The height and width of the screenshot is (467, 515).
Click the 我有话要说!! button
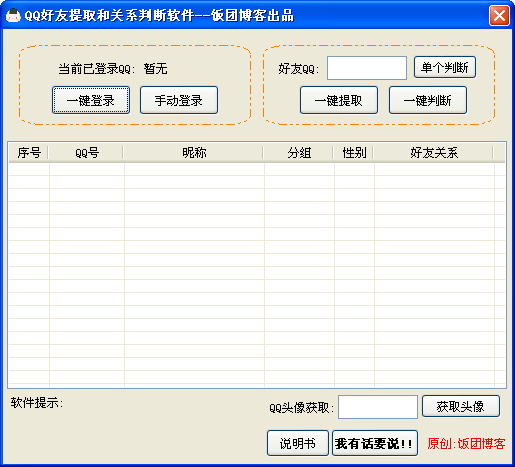point(375,443)
